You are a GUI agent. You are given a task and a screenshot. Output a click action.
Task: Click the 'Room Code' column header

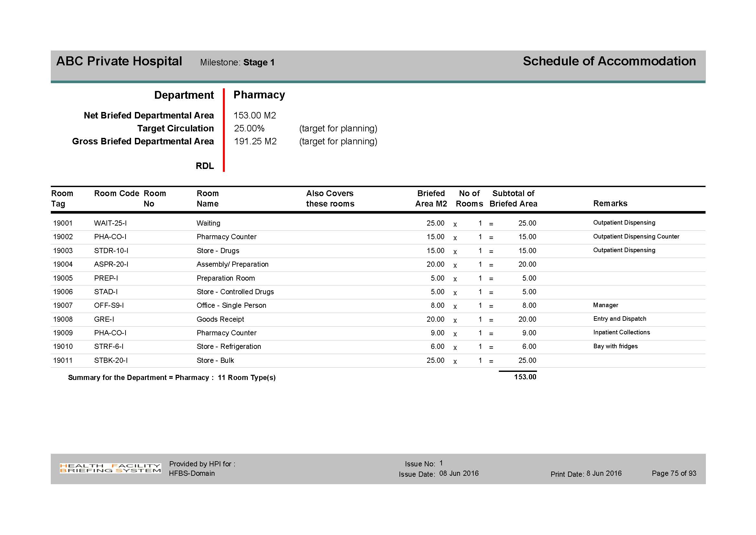(x=116, y=193)
